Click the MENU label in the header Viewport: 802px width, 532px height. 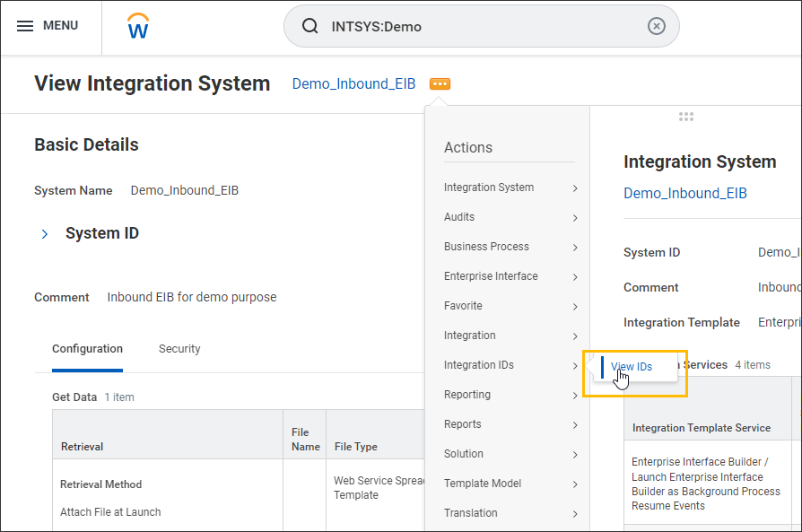60,26
